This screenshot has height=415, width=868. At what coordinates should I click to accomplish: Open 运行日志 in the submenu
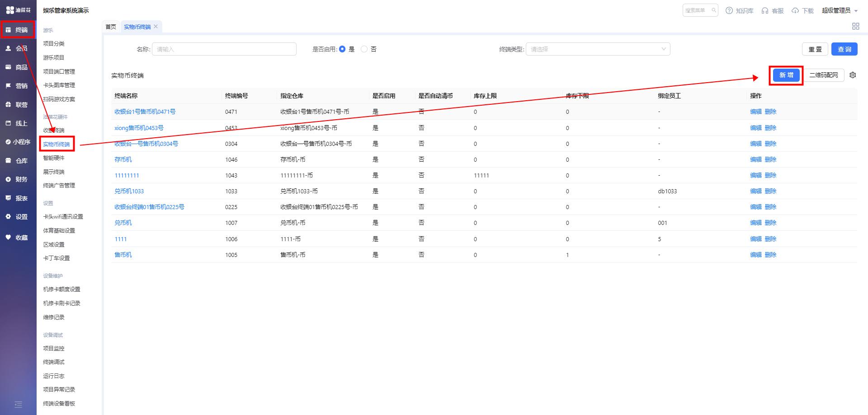(x=54, y=376)
